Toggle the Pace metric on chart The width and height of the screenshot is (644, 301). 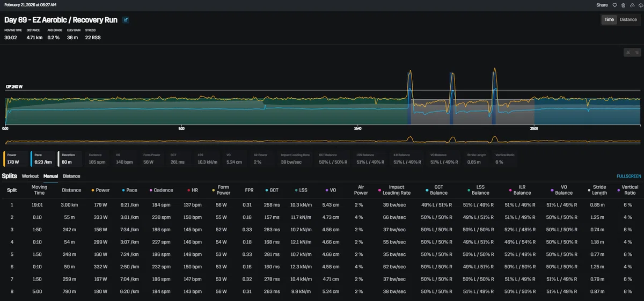click(x=42, y=159)
